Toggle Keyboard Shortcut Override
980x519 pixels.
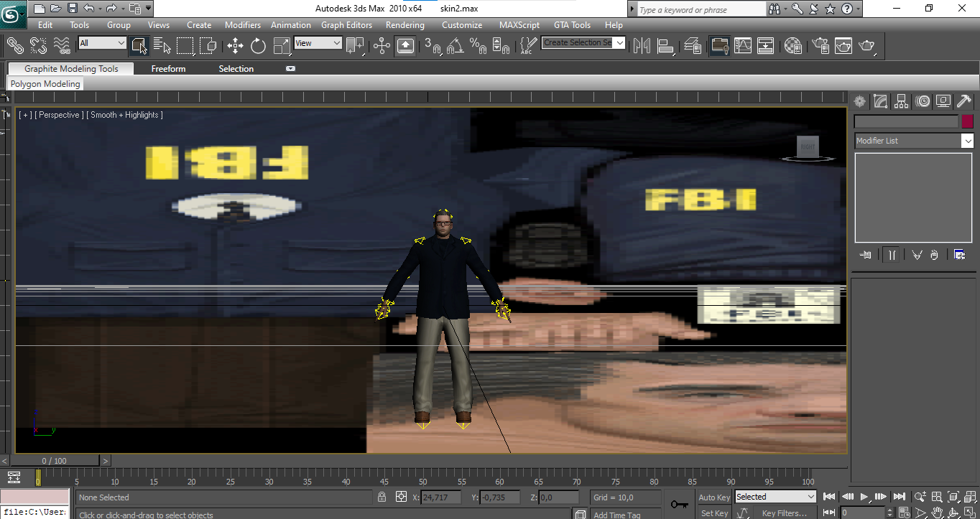point(405,45)
